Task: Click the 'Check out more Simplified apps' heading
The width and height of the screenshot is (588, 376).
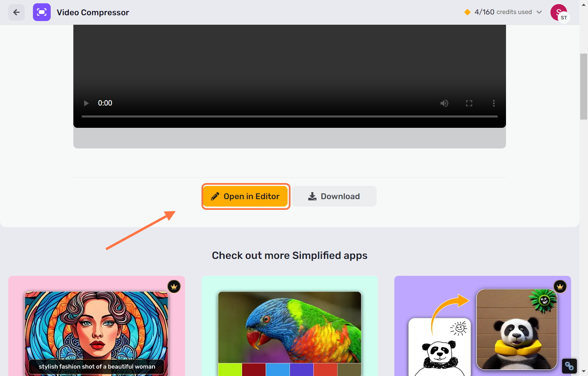Action: coord(290,256)
